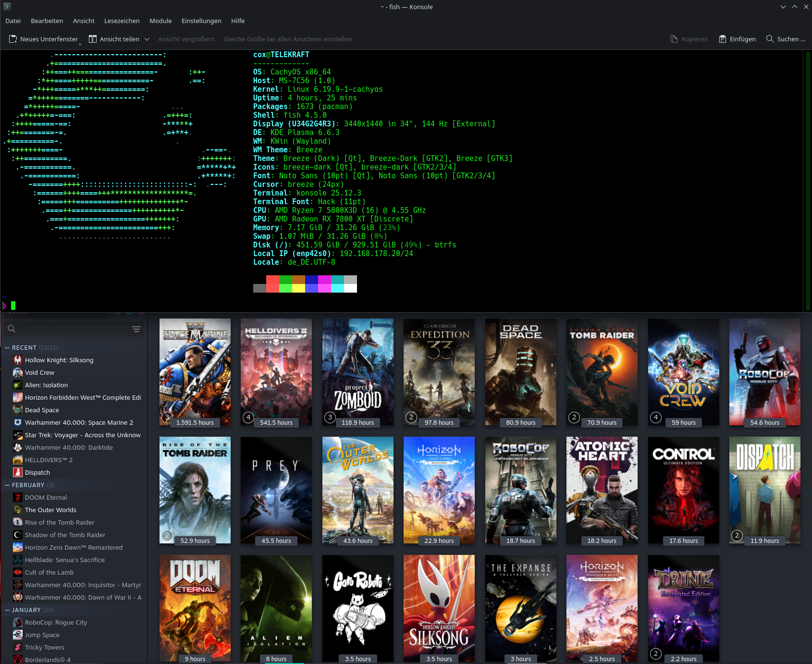Open the Atomic Heart game cover
Screen dimensions: 812x664
[602, 490]
